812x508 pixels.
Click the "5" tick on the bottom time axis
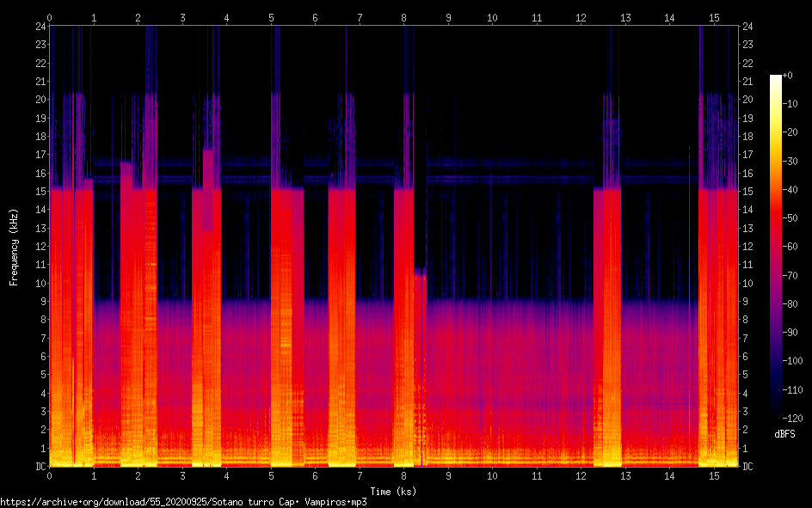271,475
